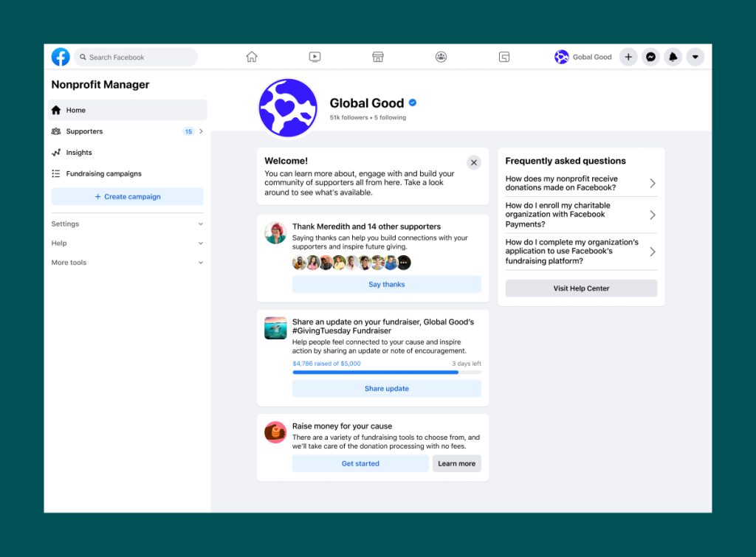
Task: Click the Say thanks button
Action: coord(386,284)
